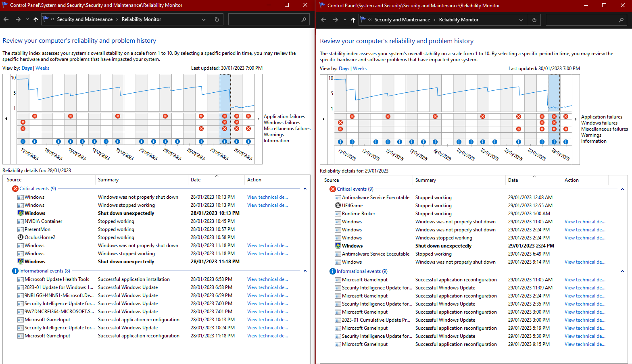Select 11/01/2023 Windows failure marker in left chart

pyautogui.click(x=23, y=122)
